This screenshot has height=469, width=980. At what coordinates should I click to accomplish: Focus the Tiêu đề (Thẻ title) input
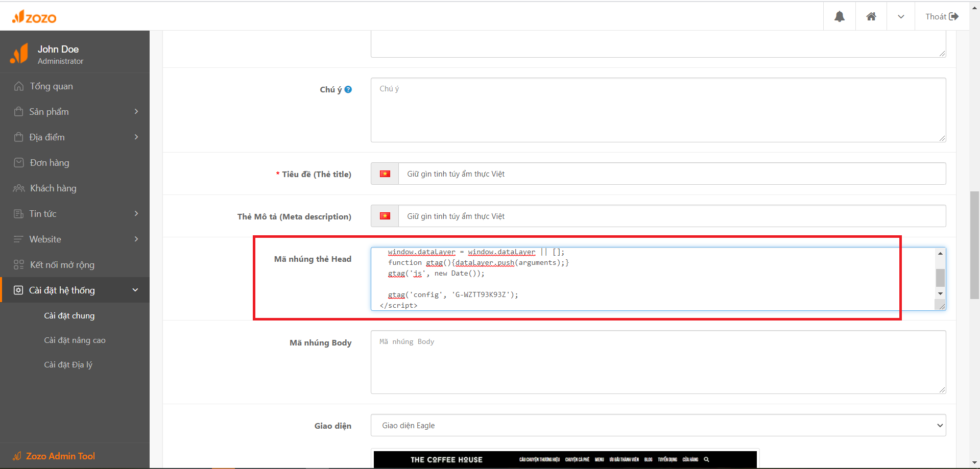coord(672,174)
